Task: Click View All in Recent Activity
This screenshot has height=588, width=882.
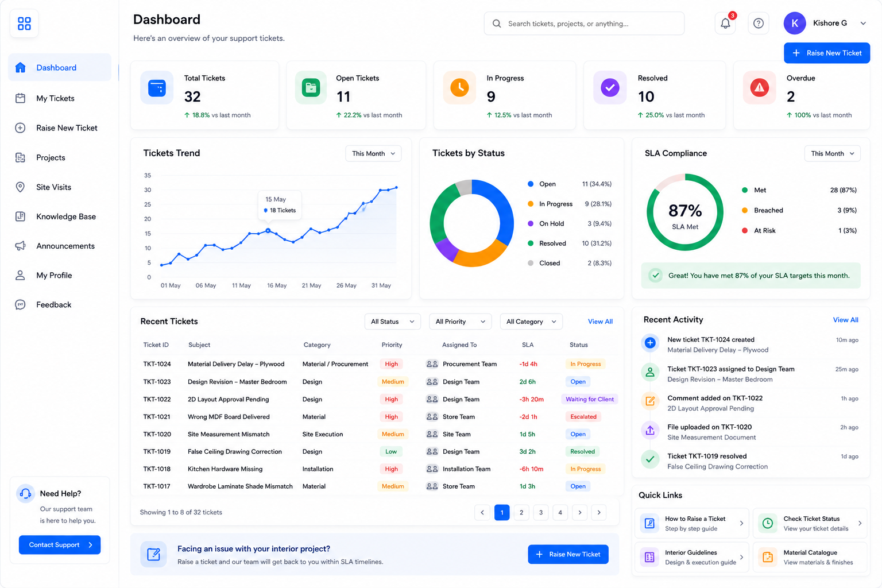Action: point(845,320)
